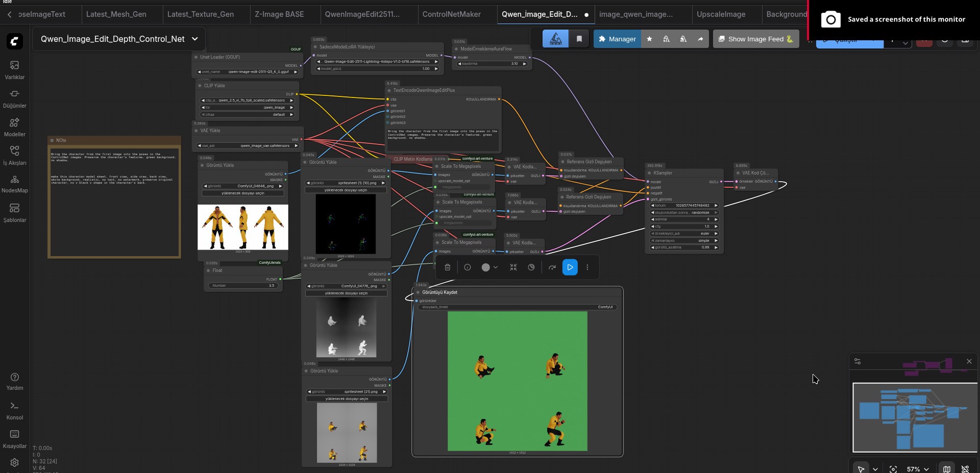The width and height of the screenshot is (980, 473).
Task: Open the Varlıklar (assets) sidebar panel
Action: click(14, 70)
